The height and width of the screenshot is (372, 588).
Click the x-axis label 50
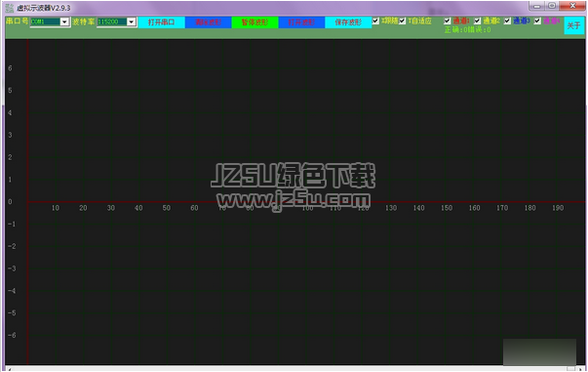[x=166, y=208]
